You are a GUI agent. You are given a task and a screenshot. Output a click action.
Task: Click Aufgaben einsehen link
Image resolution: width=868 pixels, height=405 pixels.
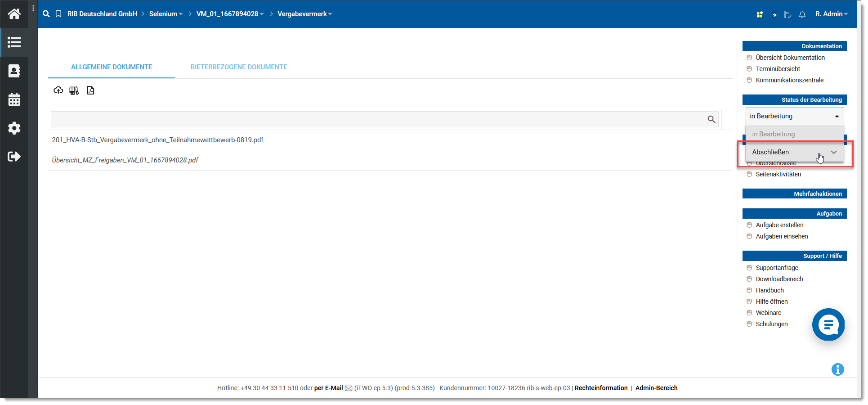(782, 236)
